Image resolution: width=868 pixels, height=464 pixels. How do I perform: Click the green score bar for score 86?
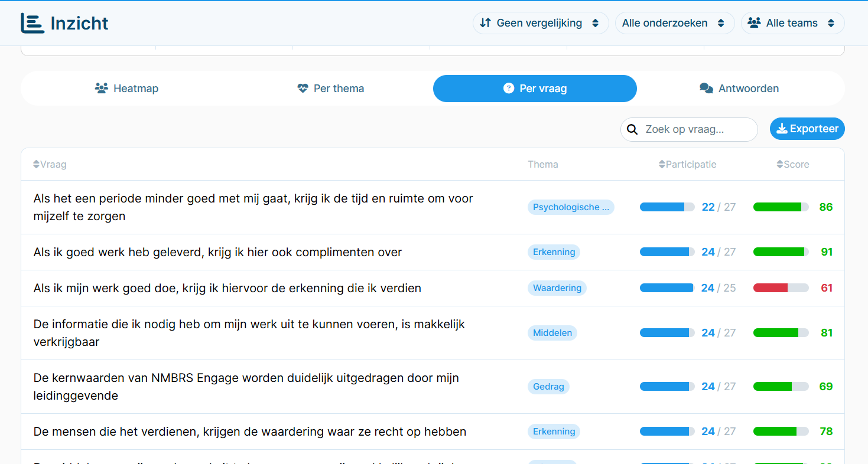(x=781, y=207)
